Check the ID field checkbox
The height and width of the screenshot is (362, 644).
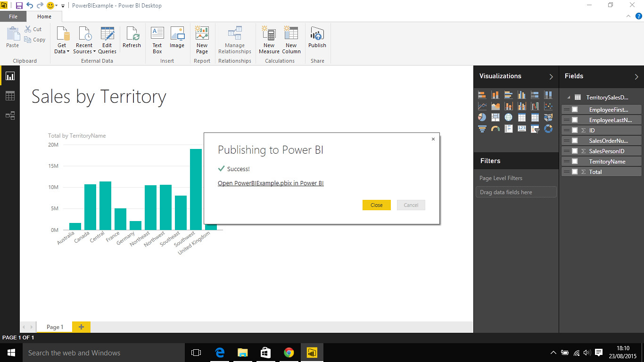(x=575, y=130)
